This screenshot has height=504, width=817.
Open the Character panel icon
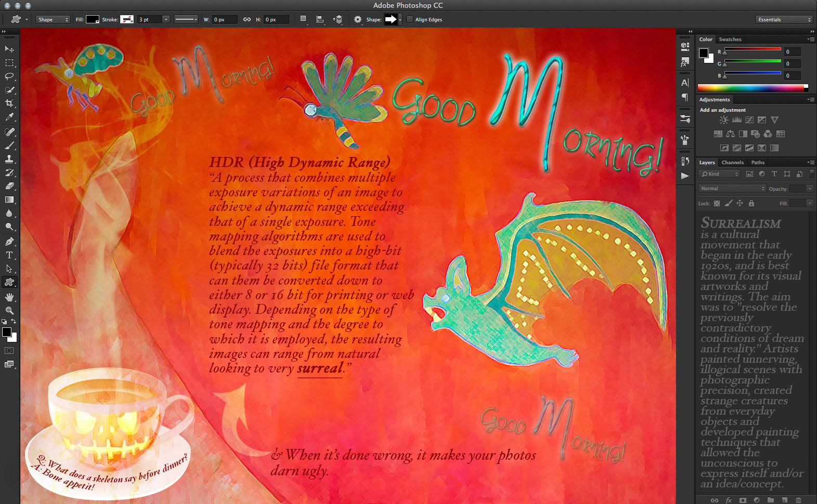[x=685, y=83]
